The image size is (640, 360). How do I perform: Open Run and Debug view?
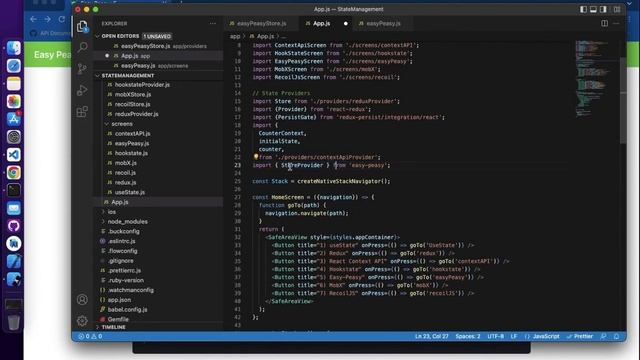click(82, 90)
